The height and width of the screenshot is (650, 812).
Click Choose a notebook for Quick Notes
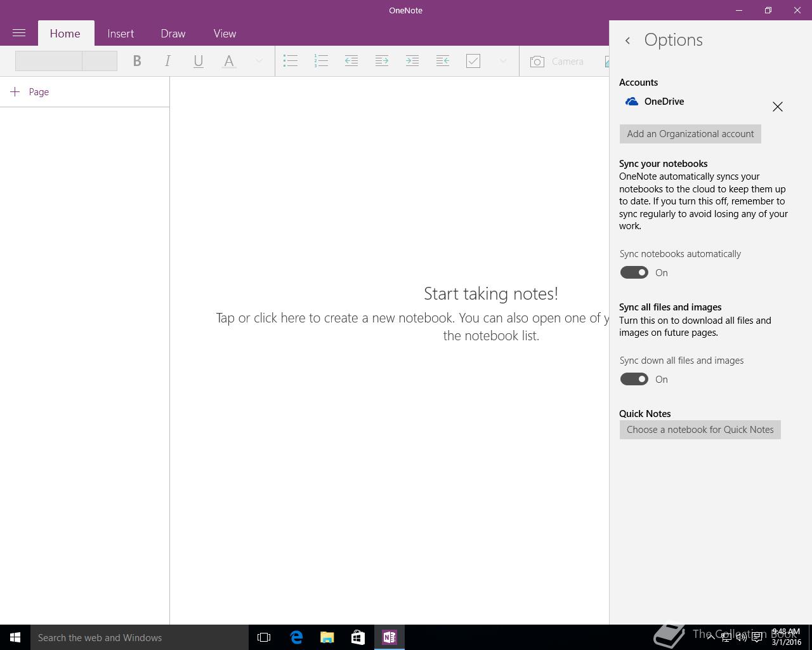700,430
